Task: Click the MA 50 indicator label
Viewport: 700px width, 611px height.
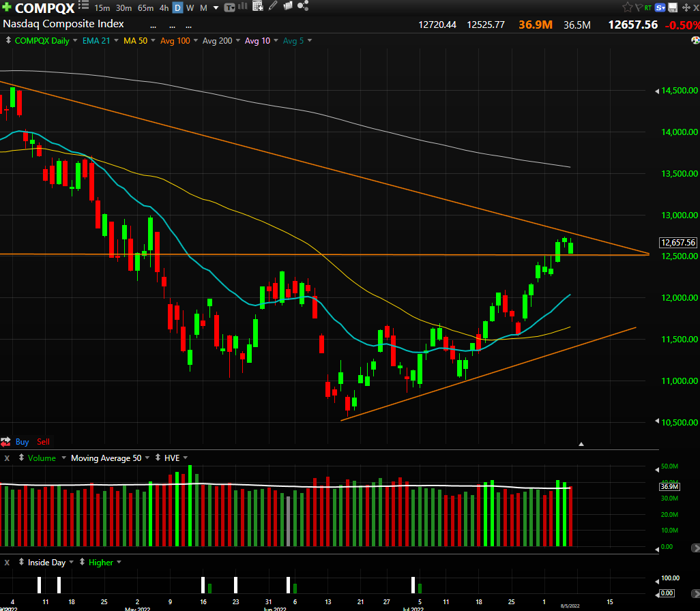Action: (135, 41)
